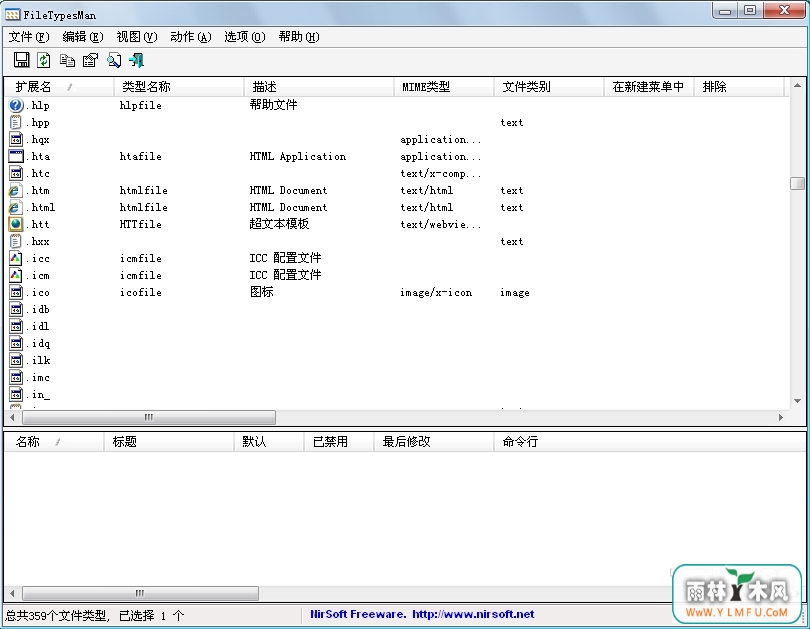
Task: Open the 选项(O) menu
Action: 244,37
